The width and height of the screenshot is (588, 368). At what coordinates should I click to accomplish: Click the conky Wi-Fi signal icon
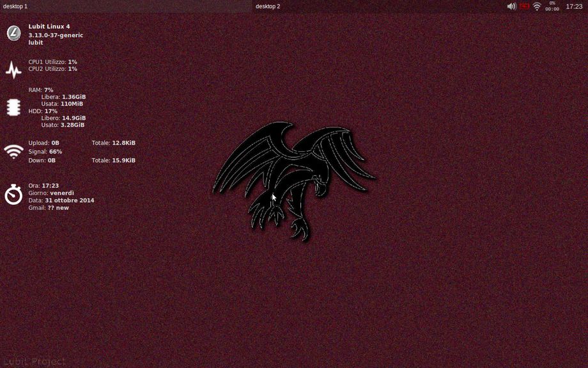13,152
